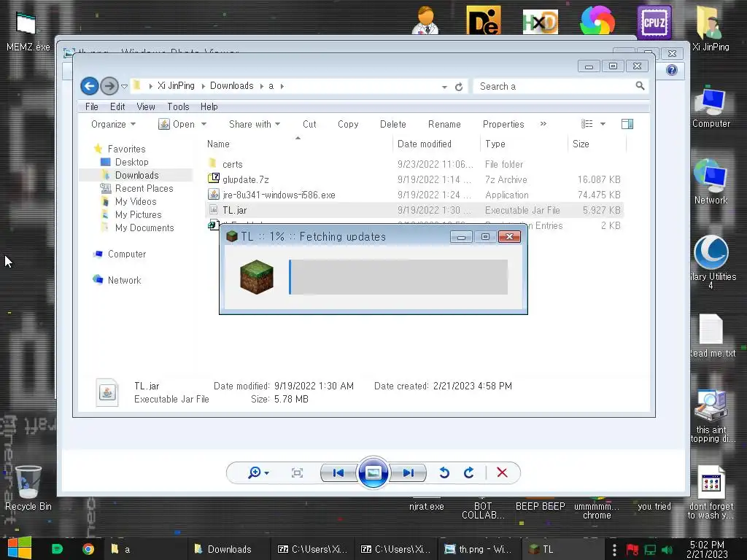Click Downloads in the address breadcrumb

coord(231,86)
